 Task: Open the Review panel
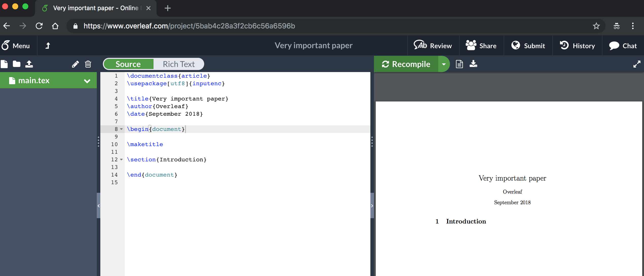tap(433, 45)
